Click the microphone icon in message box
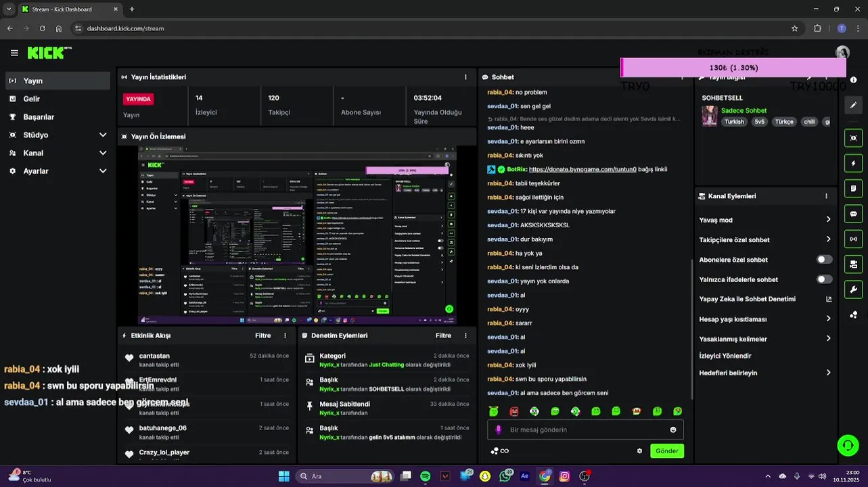This screenshot has width=868, height=487. [499, 430]
